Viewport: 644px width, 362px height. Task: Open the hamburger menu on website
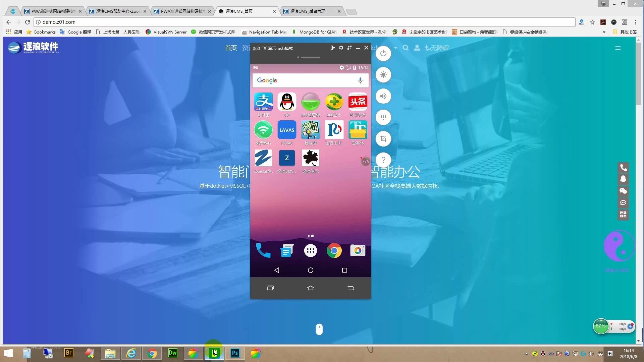618,48
